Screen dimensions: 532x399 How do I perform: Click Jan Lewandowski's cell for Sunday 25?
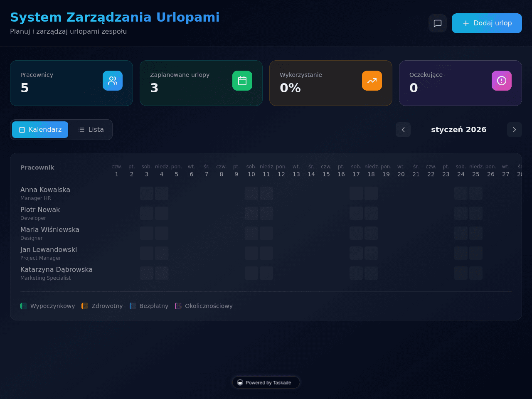476,253
